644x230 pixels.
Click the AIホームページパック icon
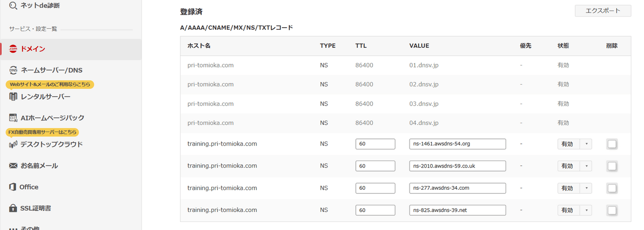(x=13, y=118)
